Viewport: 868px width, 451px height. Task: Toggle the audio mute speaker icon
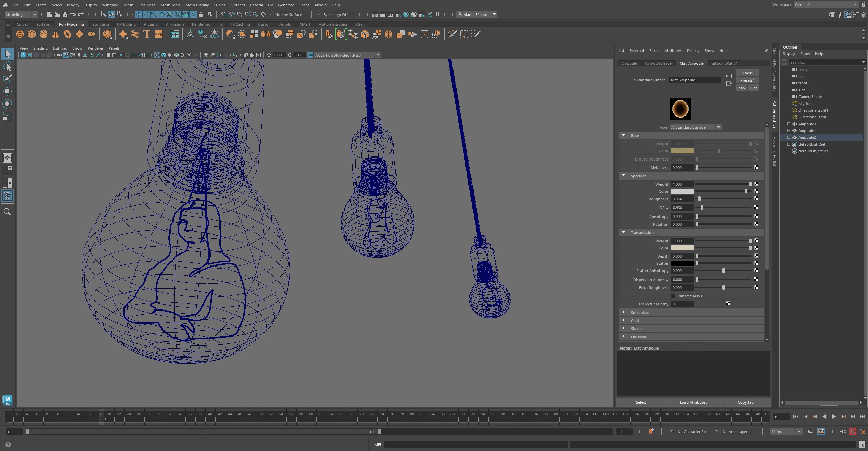point(843,431)
